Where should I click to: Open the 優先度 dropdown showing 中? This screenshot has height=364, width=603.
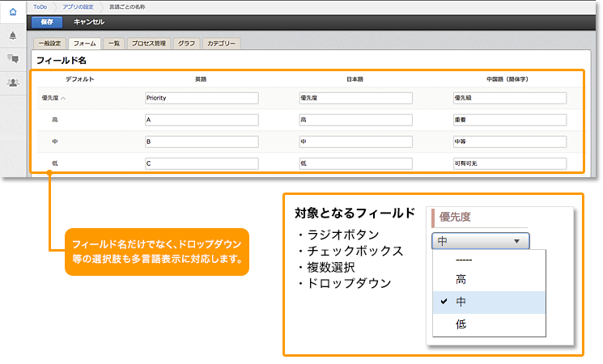(x=481, y=241)
